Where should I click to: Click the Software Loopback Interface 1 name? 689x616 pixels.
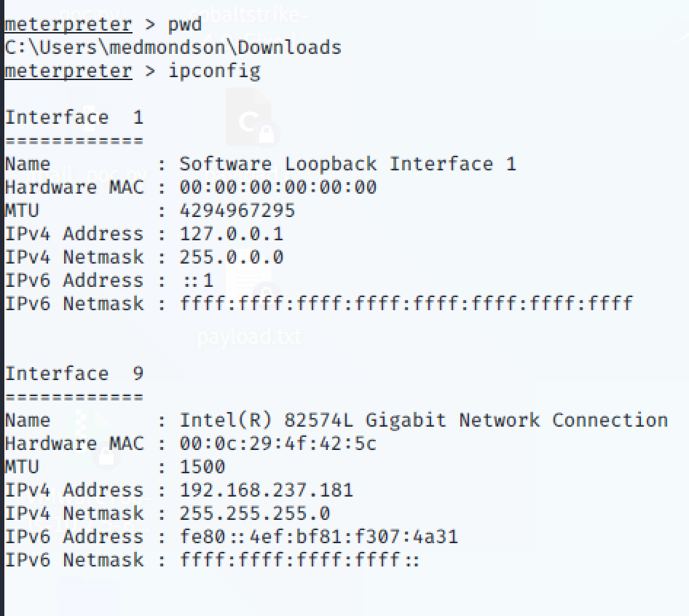347,165
